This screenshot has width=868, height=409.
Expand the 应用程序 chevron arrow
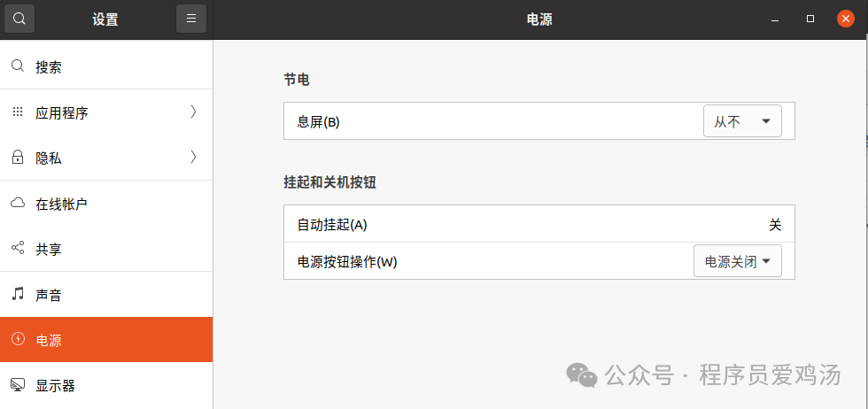pos(193,112)
